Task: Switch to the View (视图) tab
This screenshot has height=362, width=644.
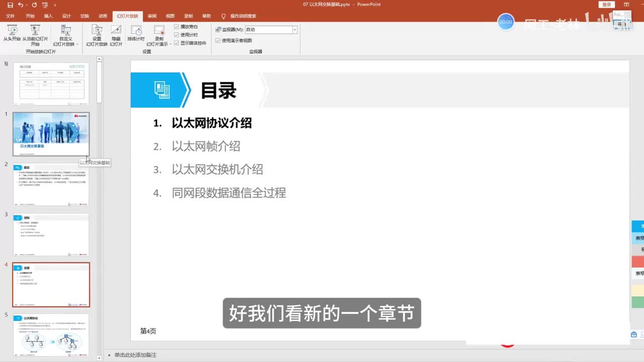Action: click(170, 16)
